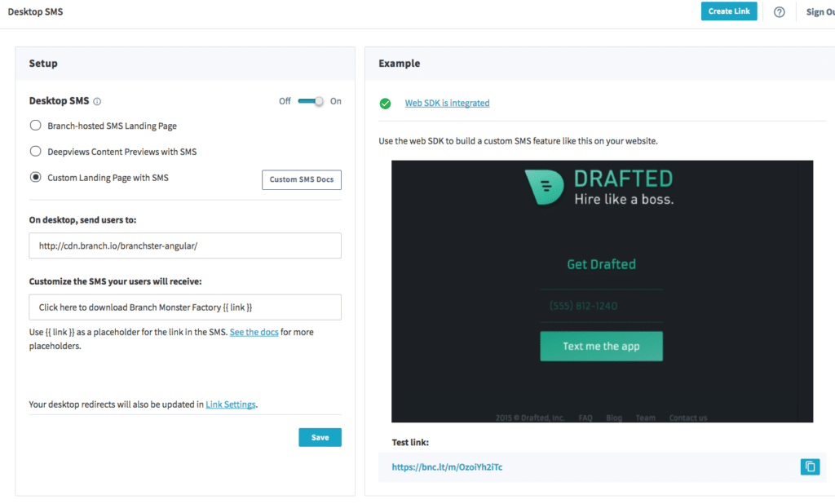The image size is (835, 504).
Task: Click the desktop redirect URL field
Action: tap(185, 245)
